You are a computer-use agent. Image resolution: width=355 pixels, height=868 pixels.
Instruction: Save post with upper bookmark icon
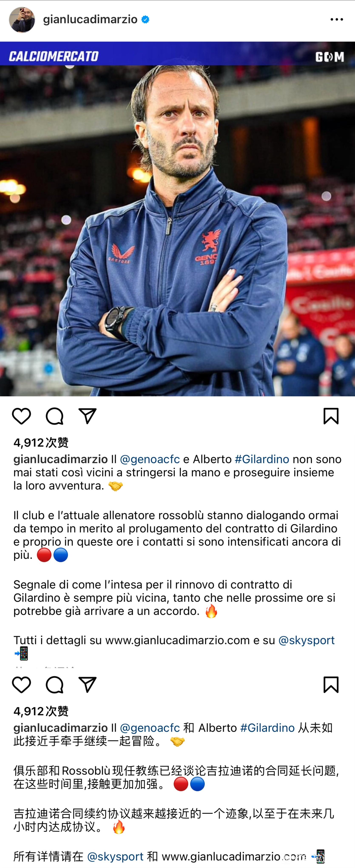(331, 416)
